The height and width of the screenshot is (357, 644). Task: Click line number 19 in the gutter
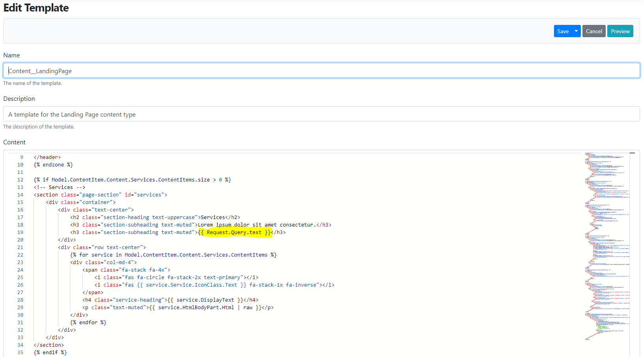[20, 232]
